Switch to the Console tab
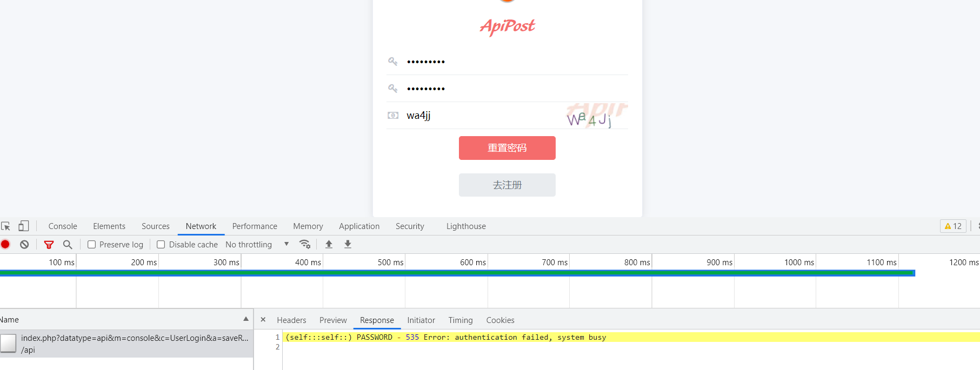This screenshot has width=980, height=370. (63, 226)
